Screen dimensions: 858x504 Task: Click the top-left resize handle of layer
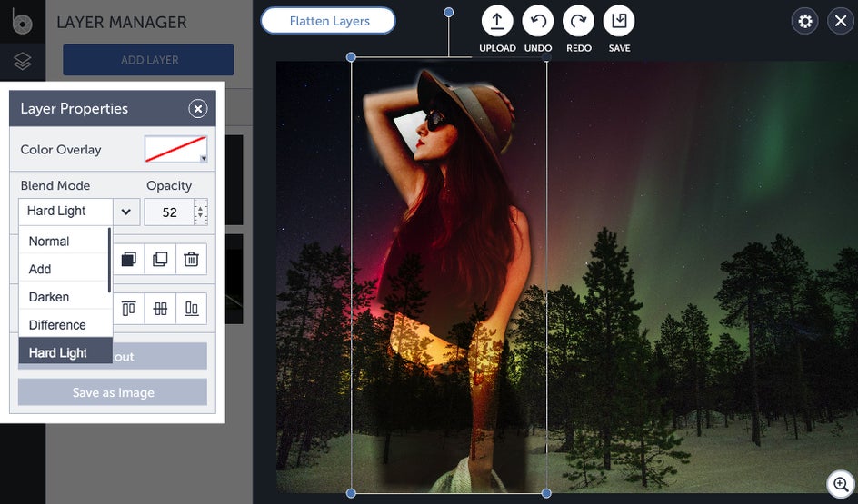click(352, 57)
